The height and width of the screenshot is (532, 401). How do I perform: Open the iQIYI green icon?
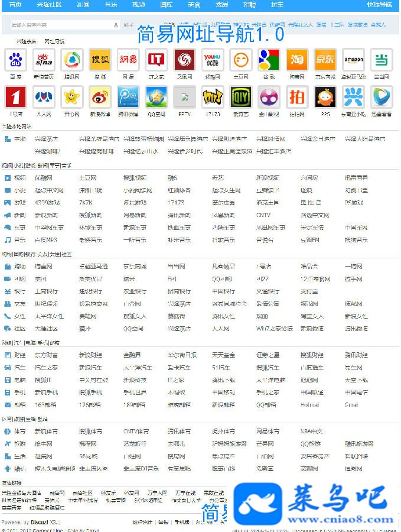(241, 97)
